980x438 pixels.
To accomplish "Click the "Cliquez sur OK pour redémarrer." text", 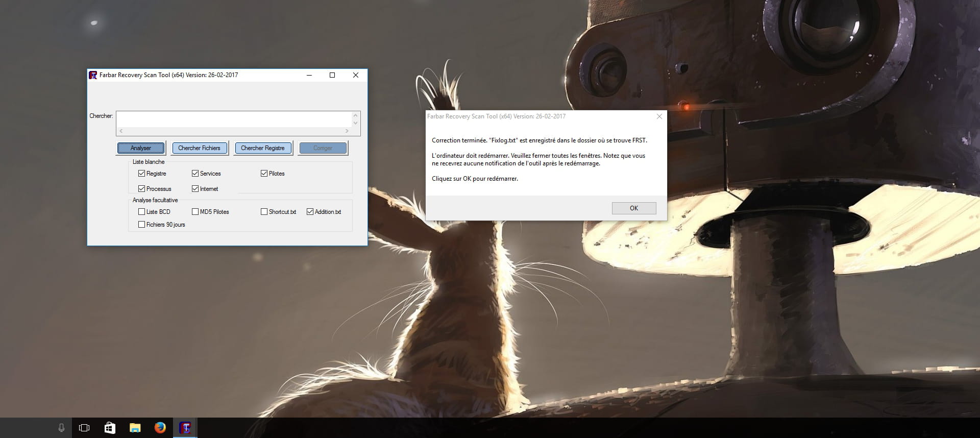I will click(475, 179).
